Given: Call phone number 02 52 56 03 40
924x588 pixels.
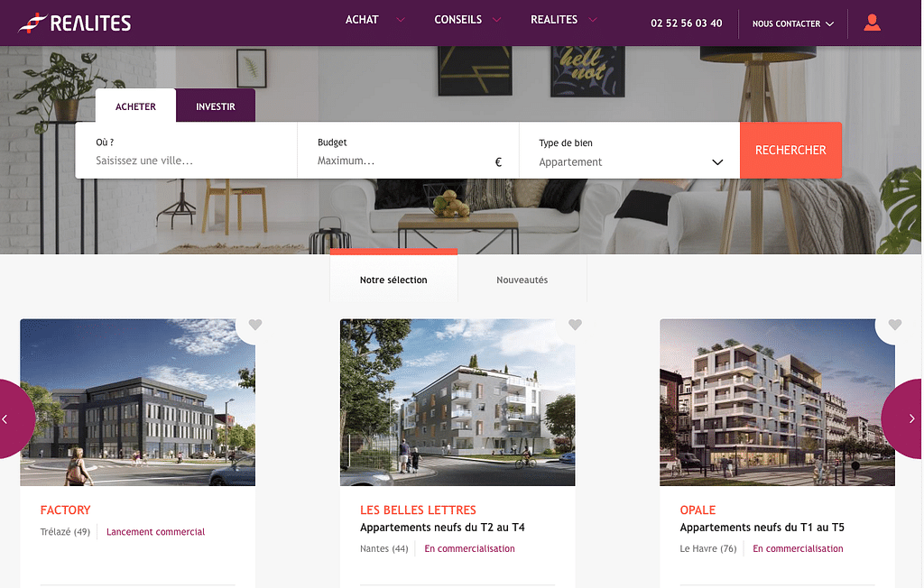Looking at the screenshot, I should click(x=687, y=23).
